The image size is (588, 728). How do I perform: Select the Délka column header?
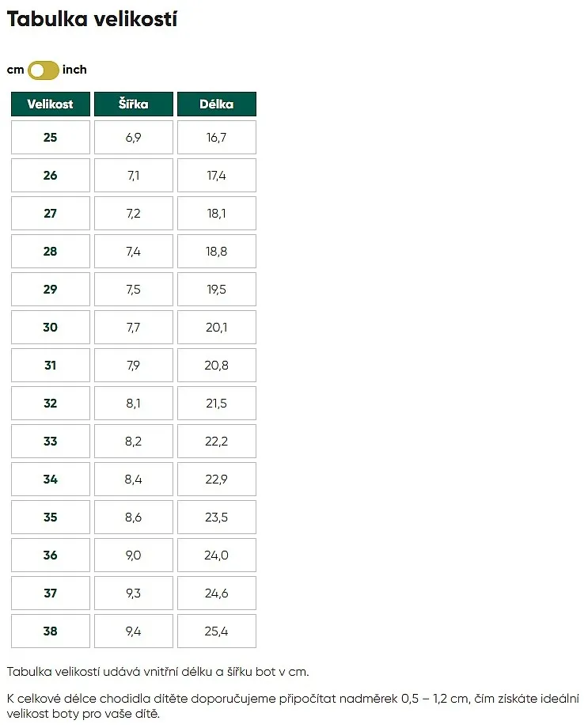point(216,104)
